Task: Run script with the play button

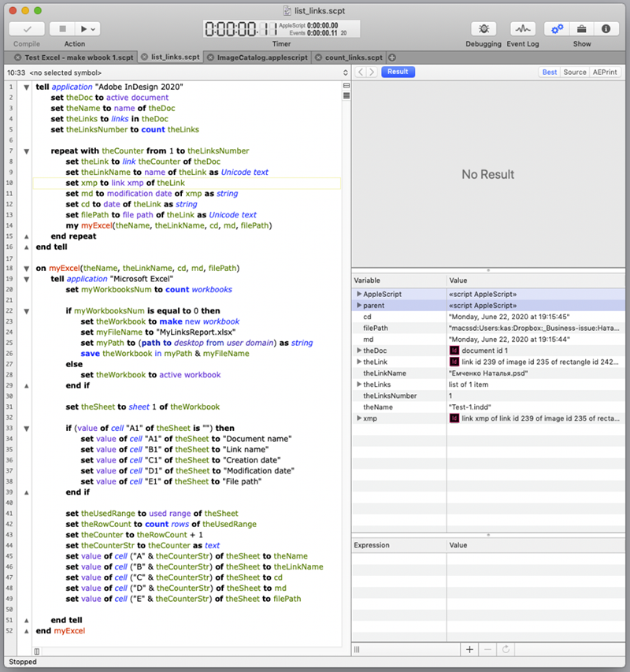Action: (83, 29)
